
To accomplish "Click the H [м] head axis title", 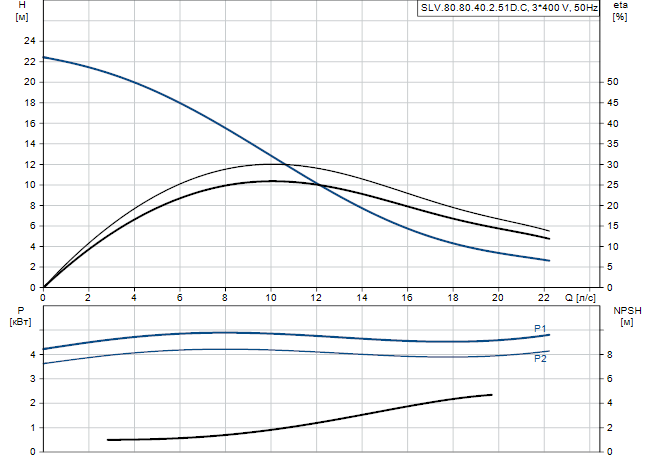I will click(22, 11).
